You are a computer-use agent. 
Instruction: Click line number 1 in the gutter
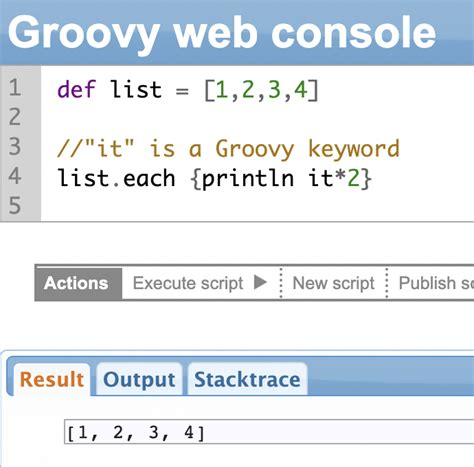click(x=15, y=88)
